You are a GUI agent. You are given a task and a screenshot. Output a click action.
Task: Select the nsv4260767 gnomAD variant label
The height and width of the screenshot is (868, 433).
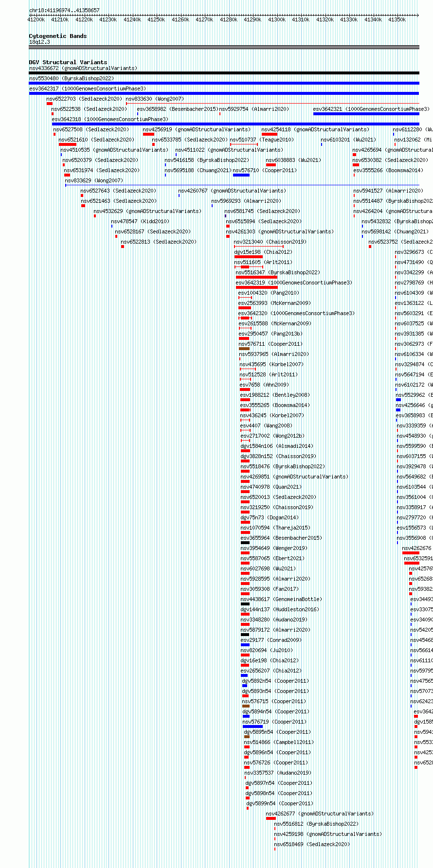pos(232,191)
